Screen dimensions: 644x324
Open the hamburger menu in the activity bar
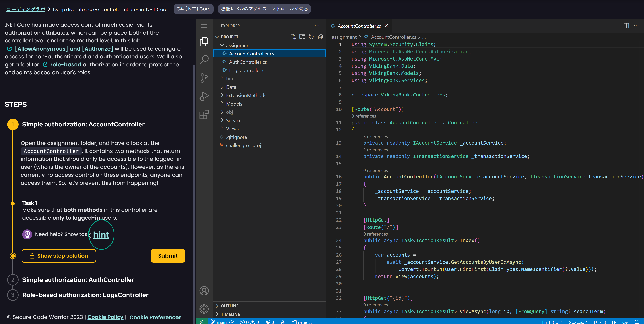coord(204,26)
